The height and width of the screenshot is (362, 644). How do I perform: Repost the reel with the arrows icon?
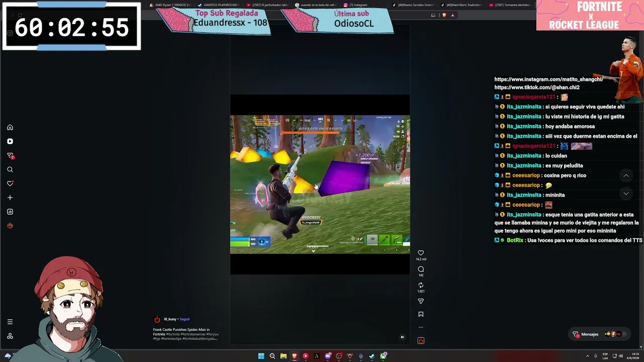421,285
